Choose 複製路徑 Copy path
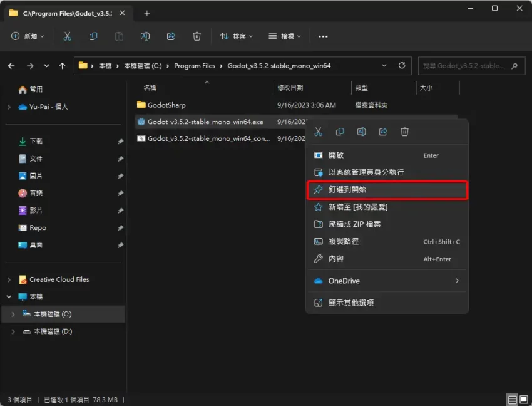Screen dimensions: 532x406 coord(387,242)
